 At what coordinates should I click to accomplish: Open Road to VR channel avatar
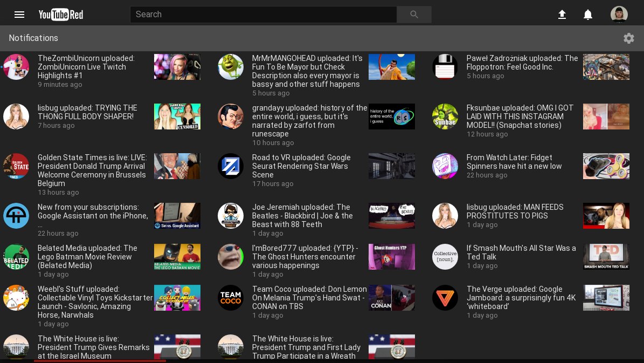(x=231, y=166)
